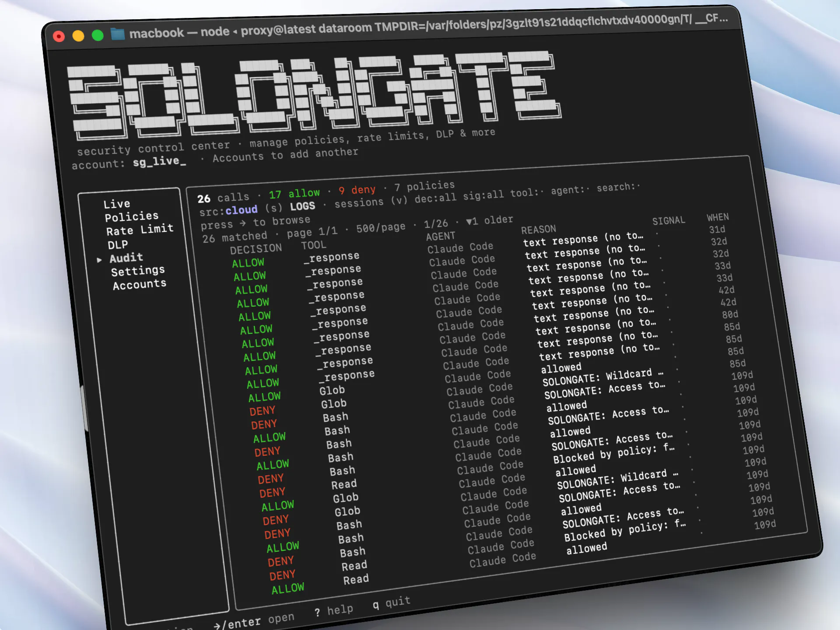Click the account name 'sg_live_'
Viewport: 840px width, 630px height.
coord(159,161)
